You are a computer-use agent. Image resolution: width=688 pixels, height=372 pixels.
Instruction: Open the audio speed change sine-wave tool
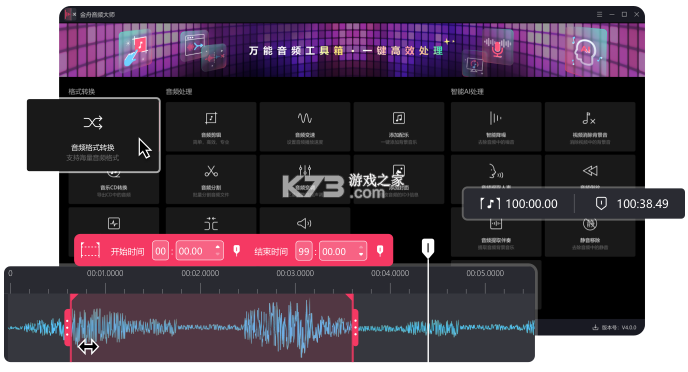[305, 127]
